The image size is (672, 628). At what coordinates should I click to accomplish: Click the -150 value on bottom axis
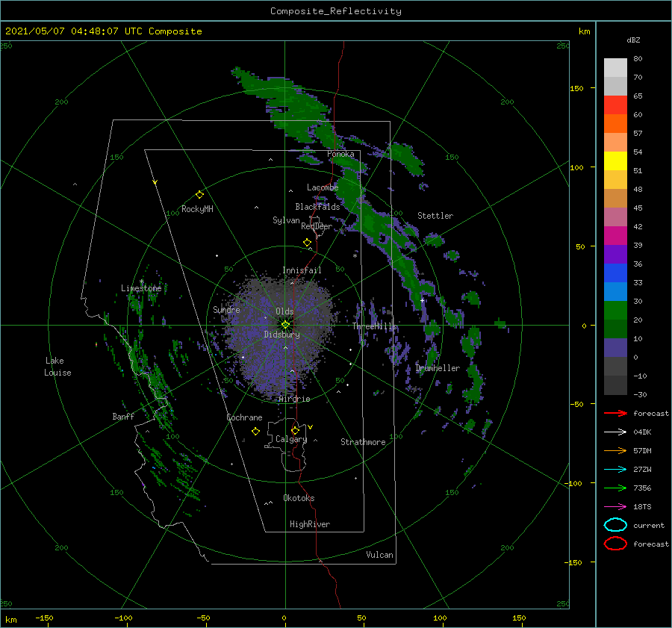(44, 618)
